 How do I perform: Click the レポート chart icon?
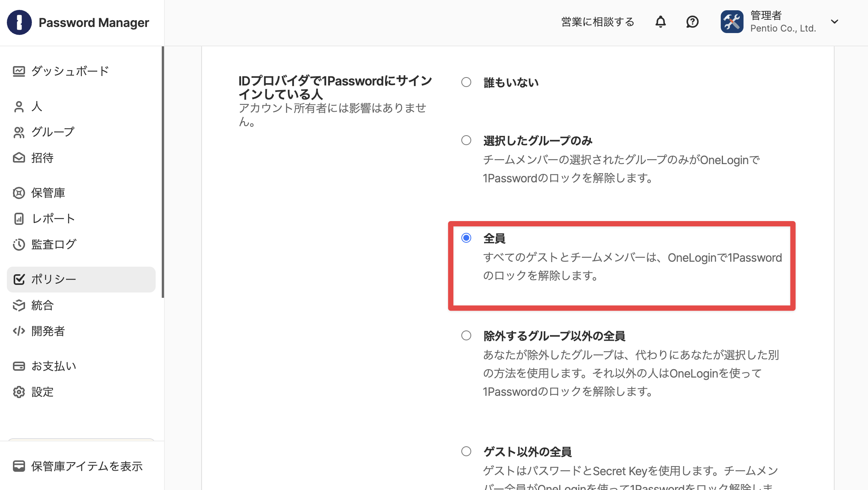pos(19,219)
